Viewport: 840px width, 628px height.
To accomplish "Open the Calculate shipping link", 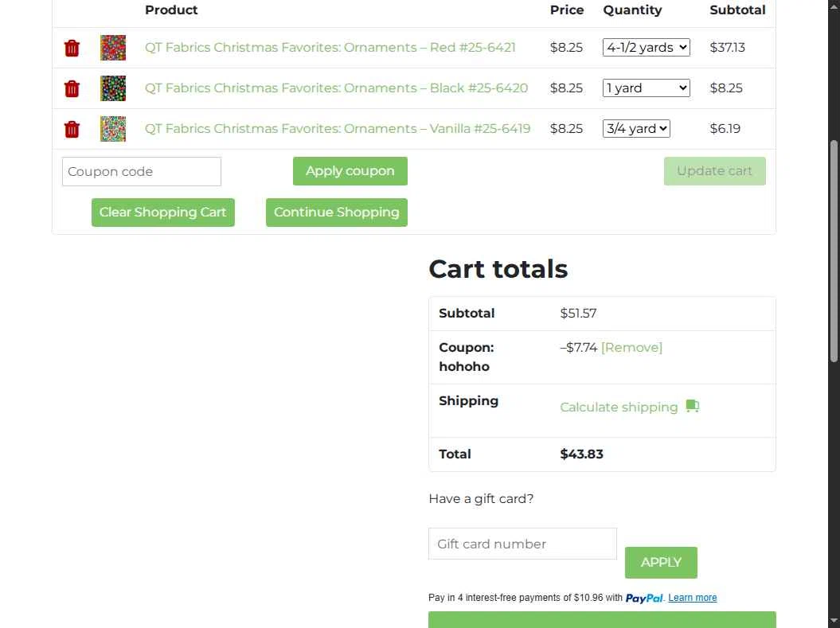I will [619, 408].
